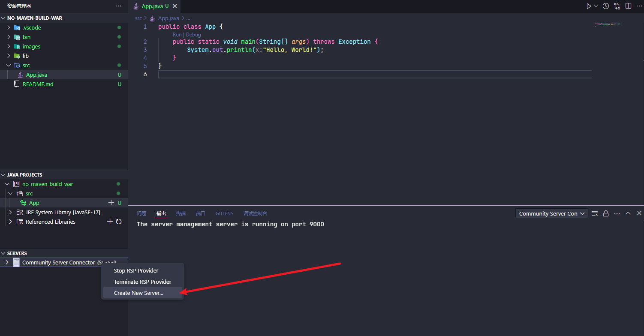Viewport: 644px width, 336px height.
Task: Open the dropdown arrow next to Run button
Action: (596, 6)
